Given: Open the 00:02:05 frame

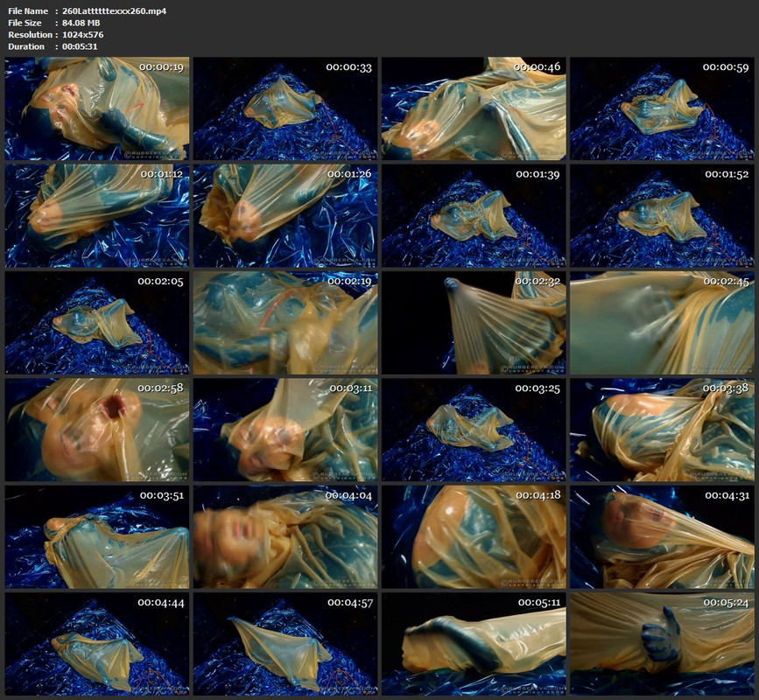Looking at the screenshot, I should click(x=97, y=323).
